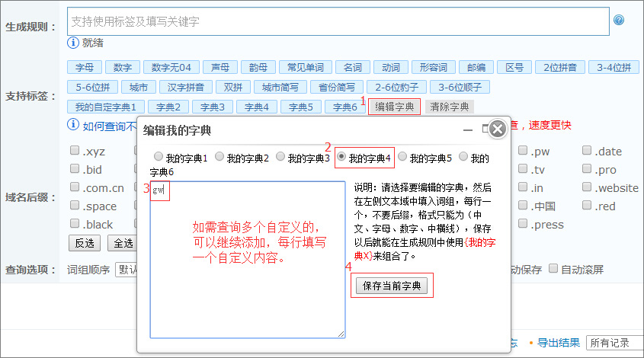Expand the 词组顺序 dropdown
The image size is (644, 358).
point(127,269)
